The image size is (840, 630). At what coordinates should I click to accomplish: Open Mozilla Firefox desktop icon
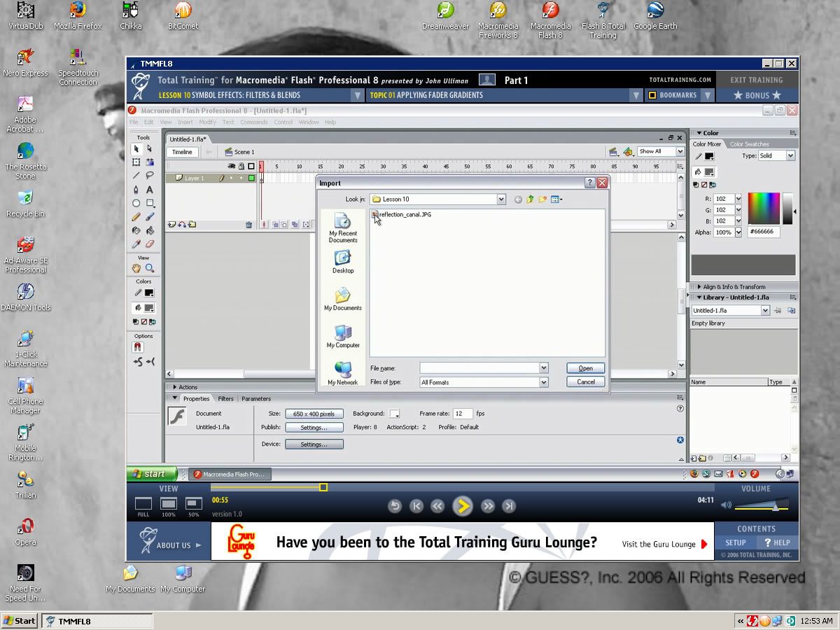(78, 15)
